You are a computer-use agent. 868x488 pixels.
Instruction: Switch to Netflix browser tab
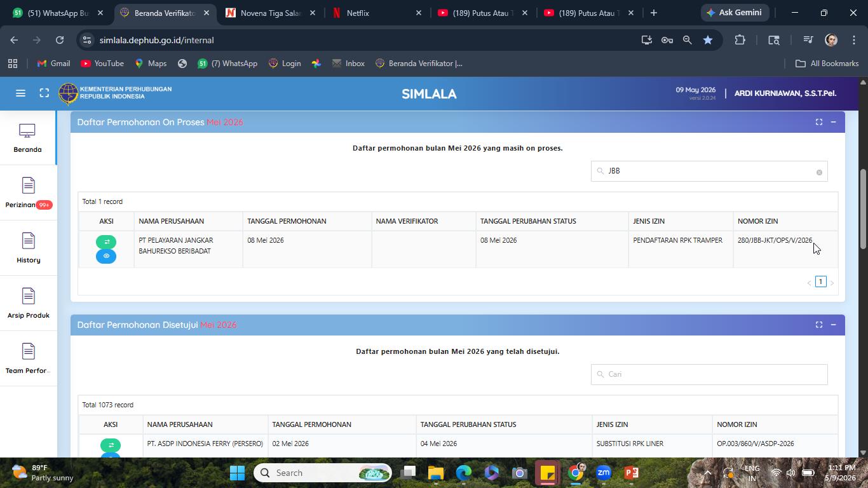pos(376,13)
